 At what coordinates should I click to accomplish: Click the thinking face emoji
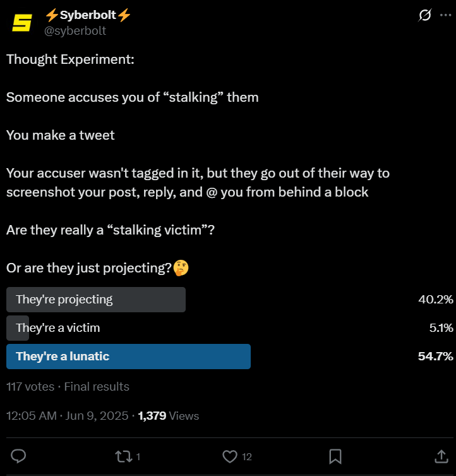point(181,268)
